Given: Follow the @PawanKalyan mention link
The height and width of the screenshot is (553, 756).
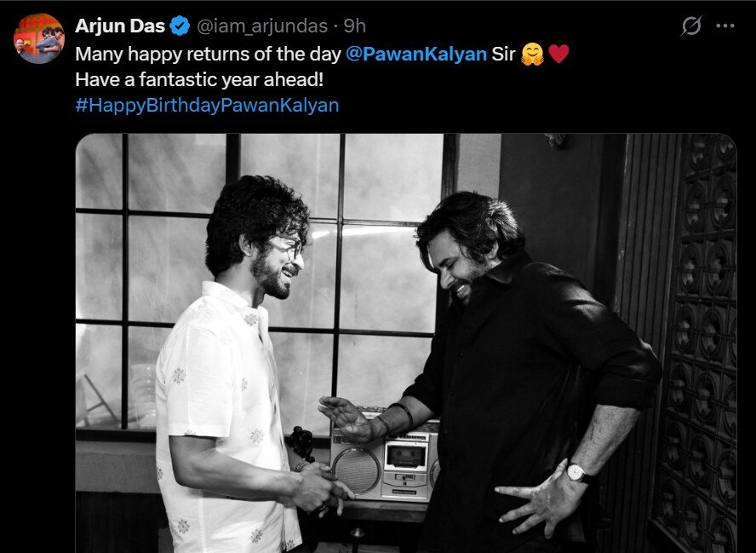Looking at the screenshot, I should (x=416, y=54).
